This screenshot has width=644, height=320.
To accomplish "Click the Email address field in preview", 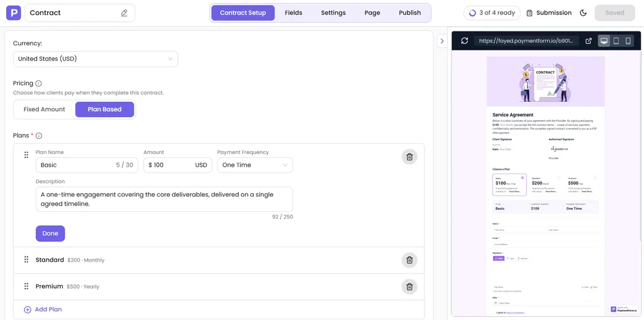I will [545, 244].
